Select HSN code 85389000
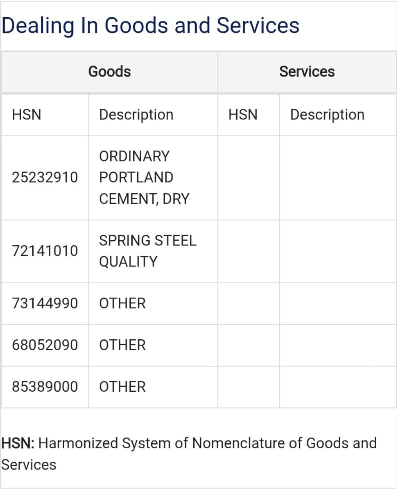The image size is (397, 491). click(x=45, y=387)
